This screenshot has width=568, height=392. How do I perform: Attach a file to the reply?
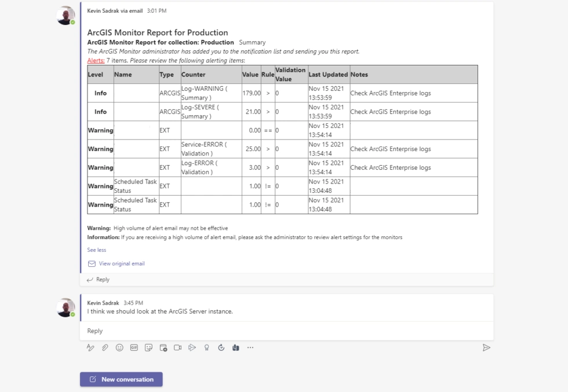[104, 347]
